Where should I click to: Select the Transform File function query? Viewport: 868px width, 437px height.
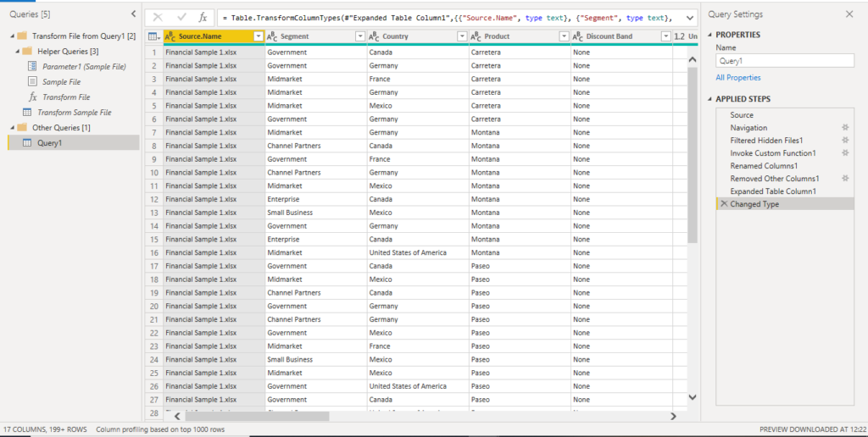click(66, 97)
